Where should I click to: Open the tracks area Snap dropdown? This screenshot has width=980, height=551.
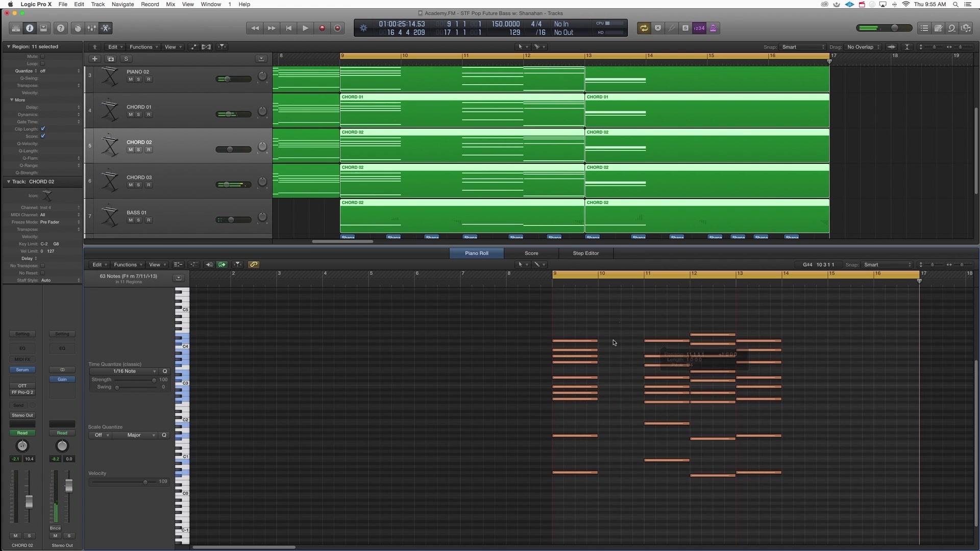click(802, 47)
